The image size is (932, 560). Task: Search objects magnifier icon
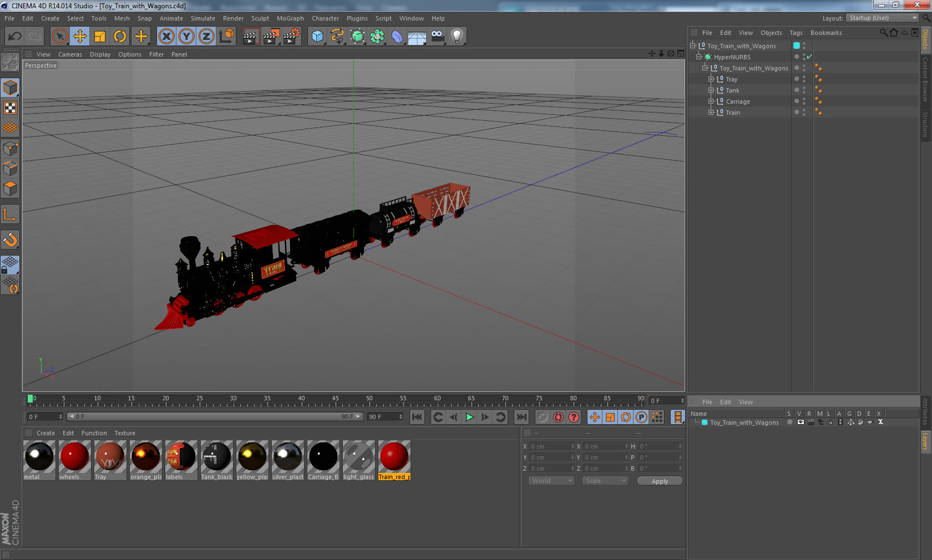[883, 33]
